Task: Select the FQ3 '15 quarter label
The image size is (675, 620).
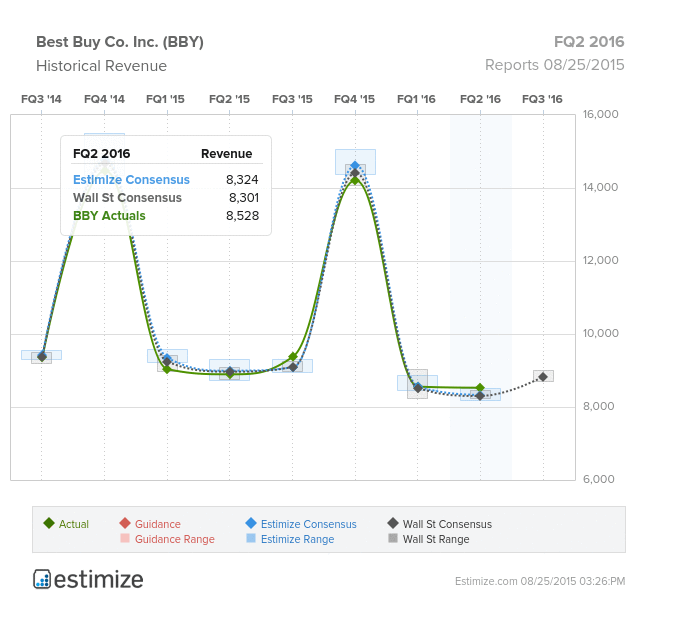Action: (x=292, y=99)
